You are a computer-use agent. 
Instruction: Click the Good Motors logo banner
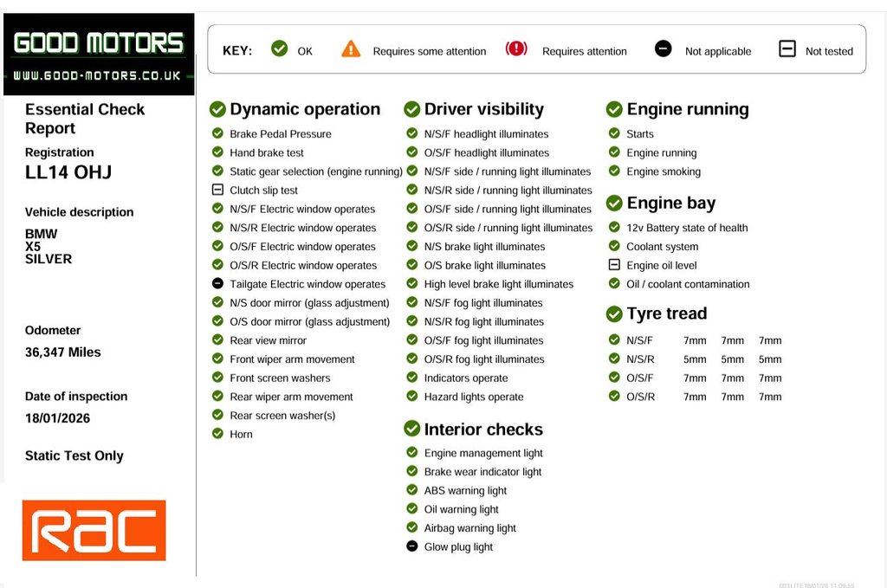click(x=98, y=54)
